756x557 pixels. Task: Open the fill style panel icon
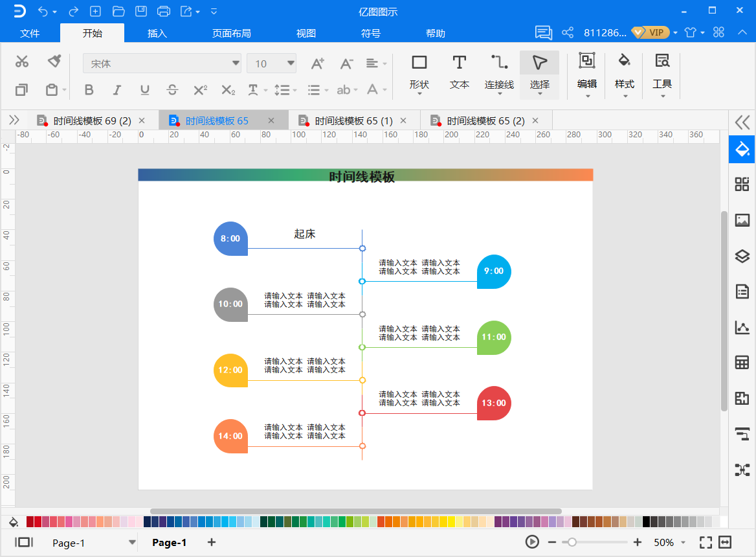pyautogui.click(x=742, y=150)
